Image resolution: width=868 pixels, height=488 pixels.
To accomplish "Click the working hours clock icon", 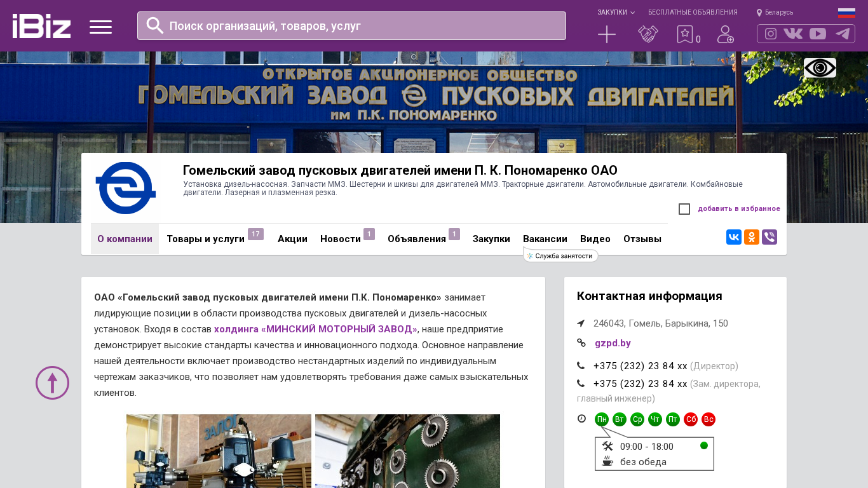I will coord(581,419).
